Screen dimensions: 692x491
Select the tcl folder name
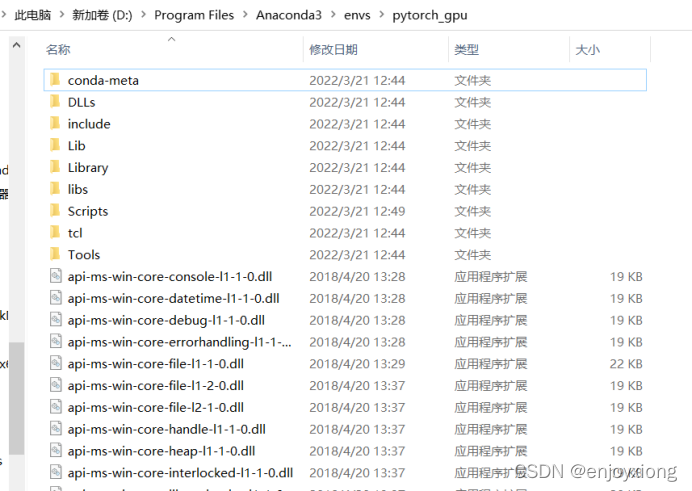(75, 232)
